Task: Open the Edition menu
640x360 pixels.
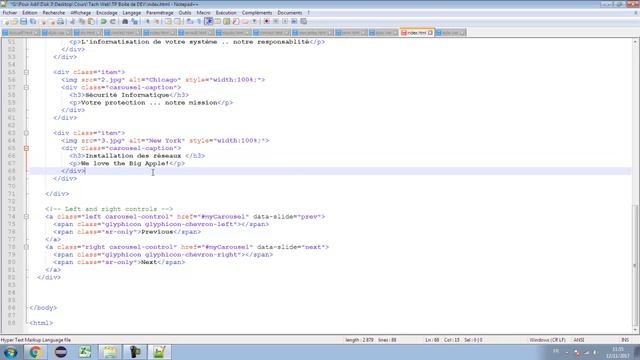Action: coord(30,13)
